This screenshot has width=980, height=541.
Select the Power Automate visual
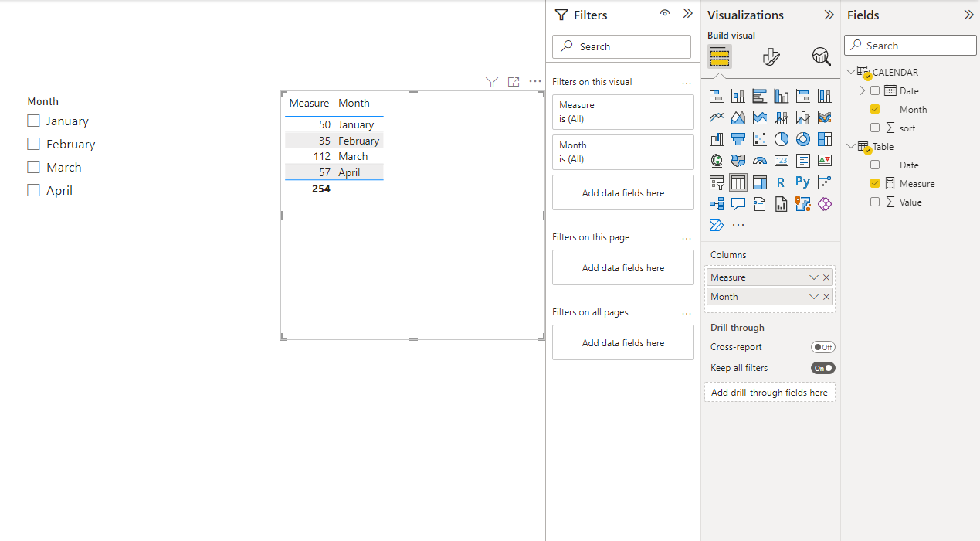[716, 226]
